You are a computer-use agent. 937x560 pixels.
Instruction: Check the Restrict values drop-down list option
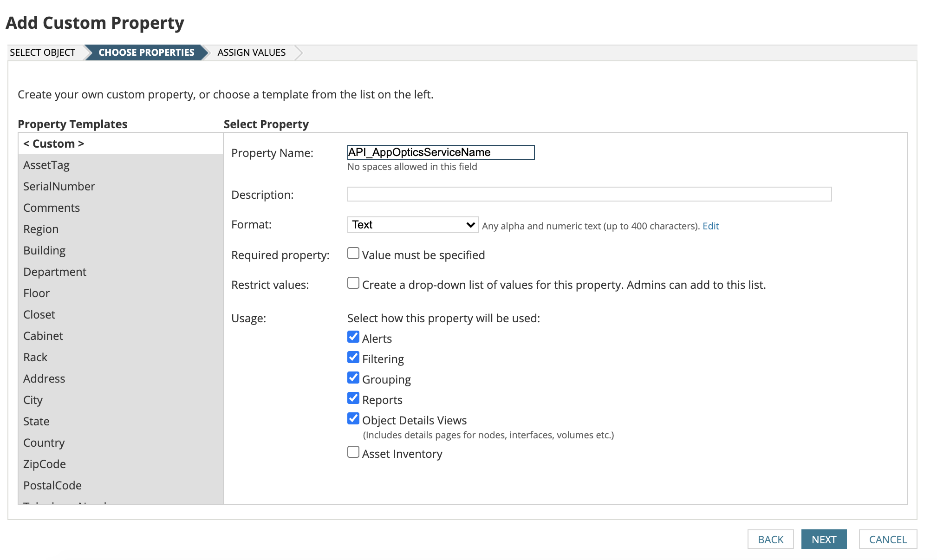click(353, 283)
